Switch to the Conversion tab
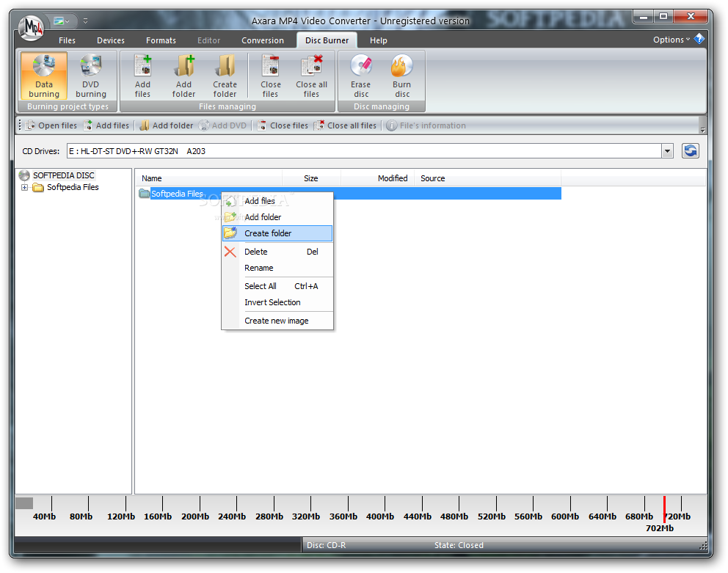The width and height of the screenshot is (728, 573). [262, 40]
